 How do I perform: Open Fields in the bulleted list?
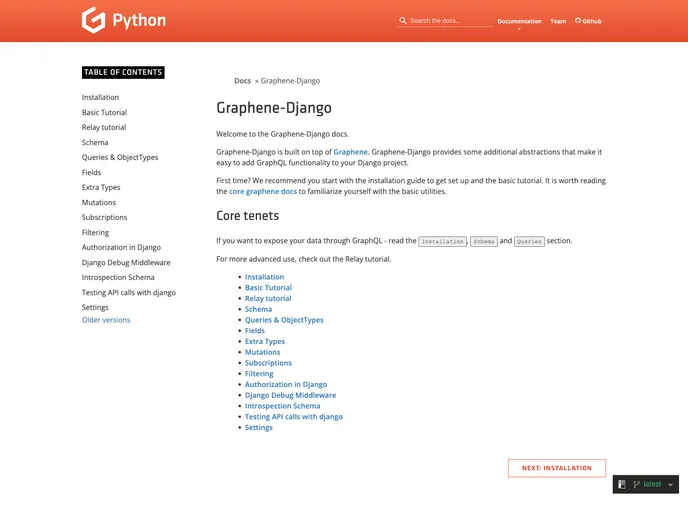click(255, 331)
